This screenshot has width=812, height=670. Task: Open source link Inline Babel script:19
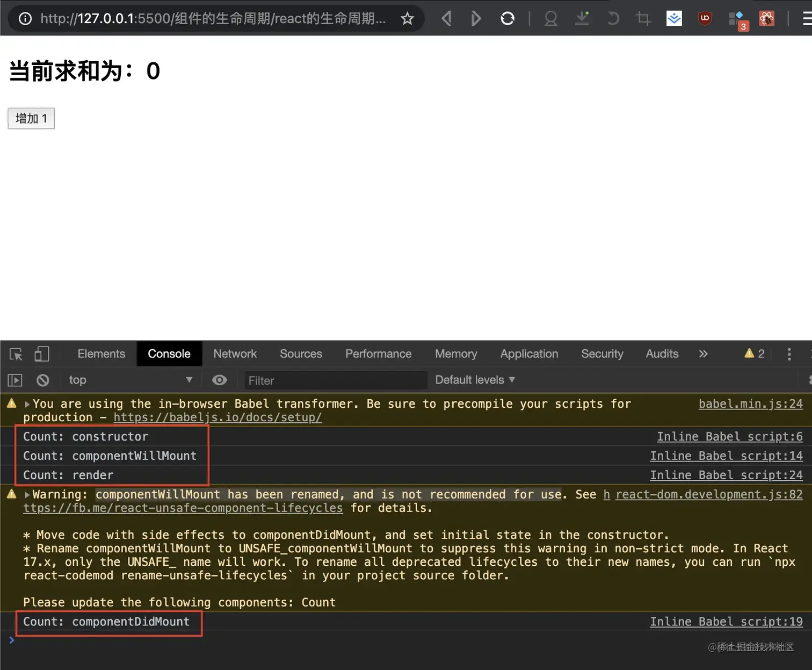point(727,622)
